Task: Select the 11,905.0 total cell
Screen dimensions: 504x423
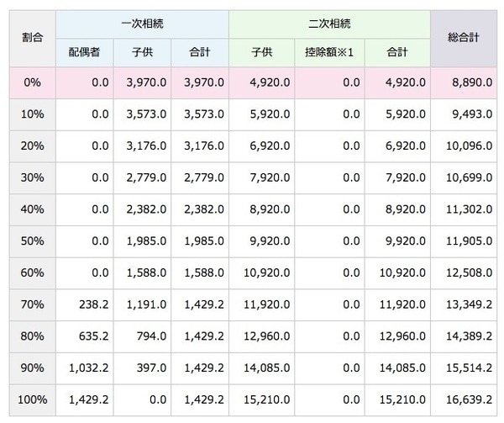Action: 465,243
